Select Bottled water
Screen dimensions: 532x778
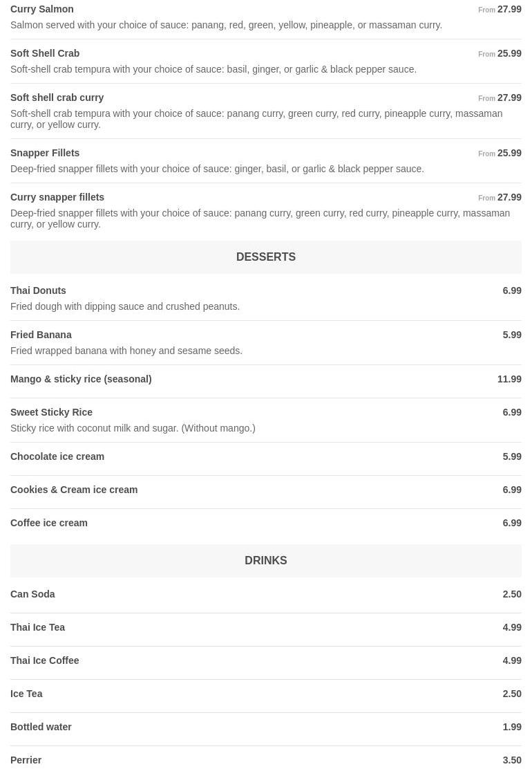click(x=41, y=727)
